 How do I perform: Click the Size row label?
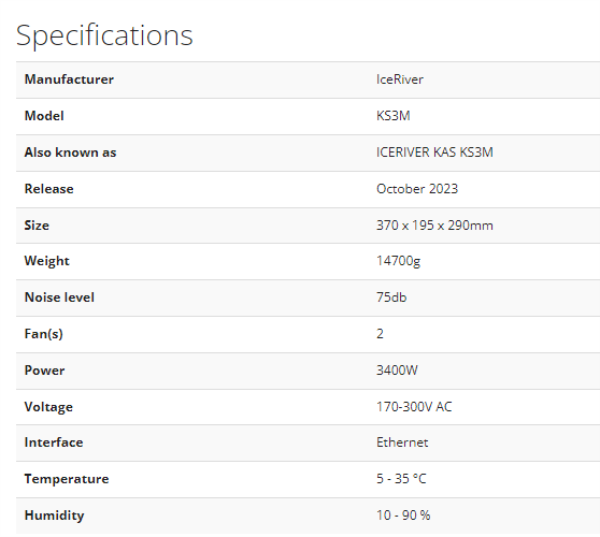37,225
